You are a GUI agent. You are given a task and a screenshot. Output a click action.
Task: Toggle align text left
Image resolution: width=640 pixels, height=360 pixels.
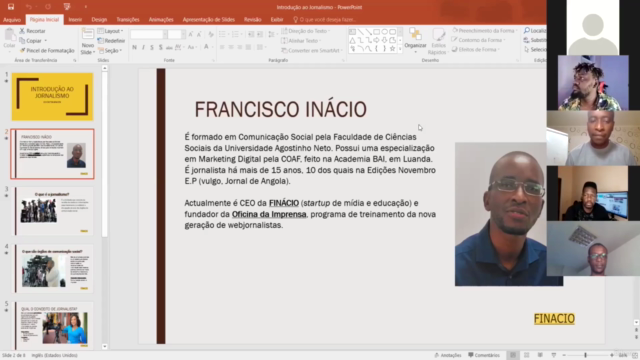coord(222,47)
